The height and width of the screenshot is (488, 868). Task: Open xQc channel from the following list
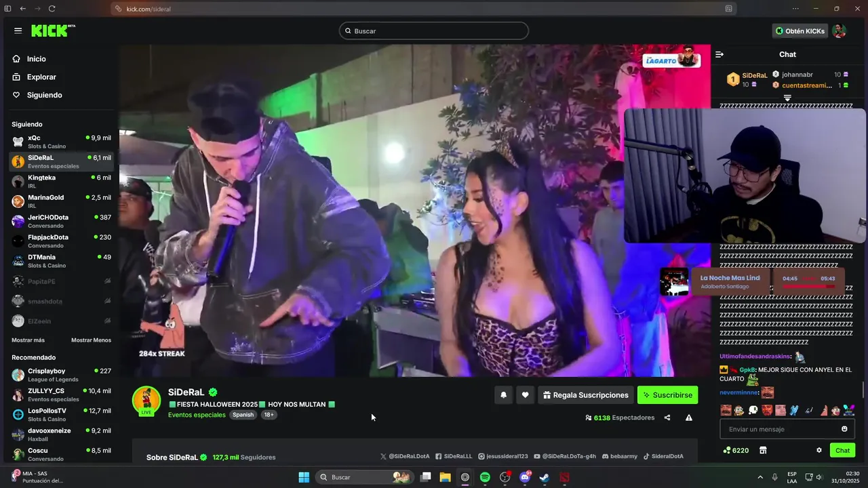61,142
